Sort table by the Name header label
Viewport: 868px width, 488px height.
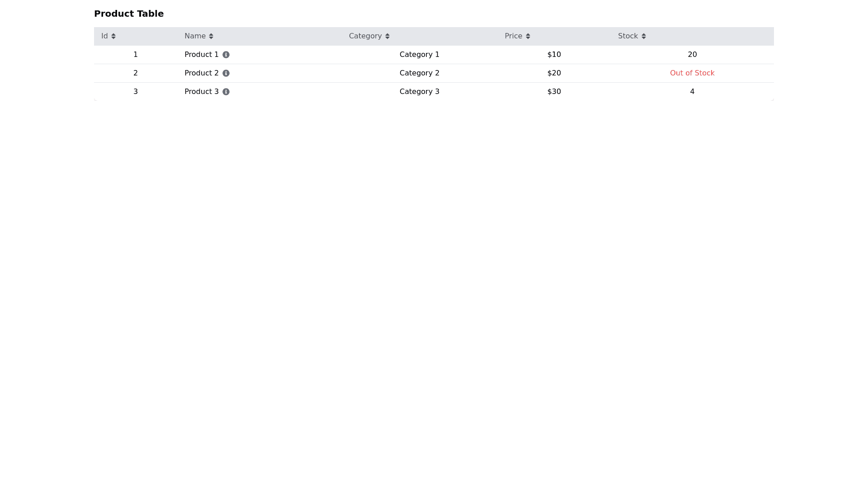coord(195,36)
